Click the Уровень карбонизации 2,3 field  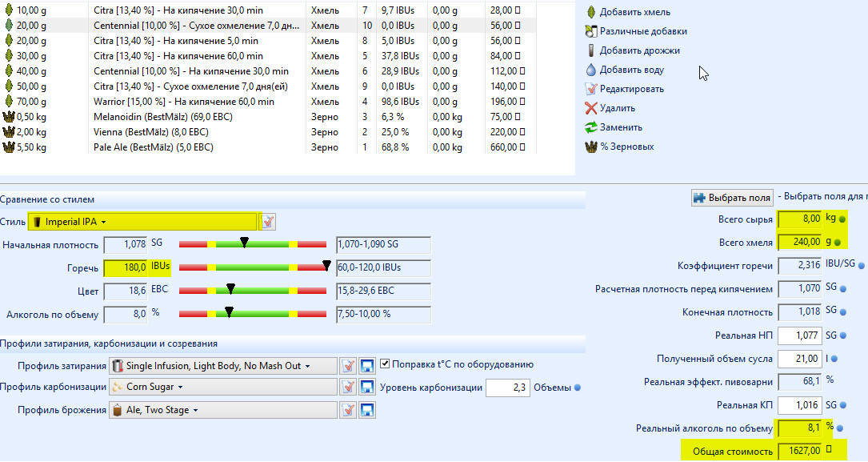[508, 388]
